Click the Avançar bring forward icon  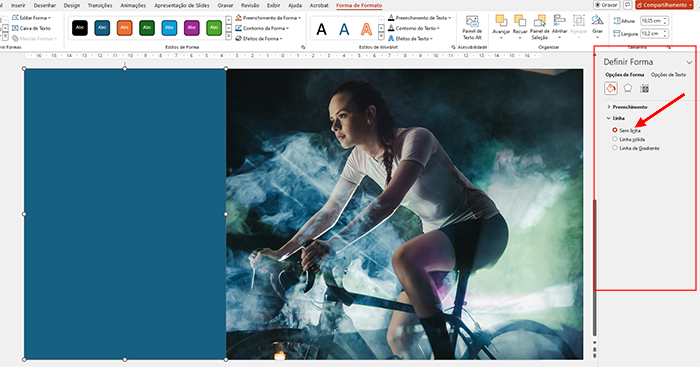click(501, 27)
